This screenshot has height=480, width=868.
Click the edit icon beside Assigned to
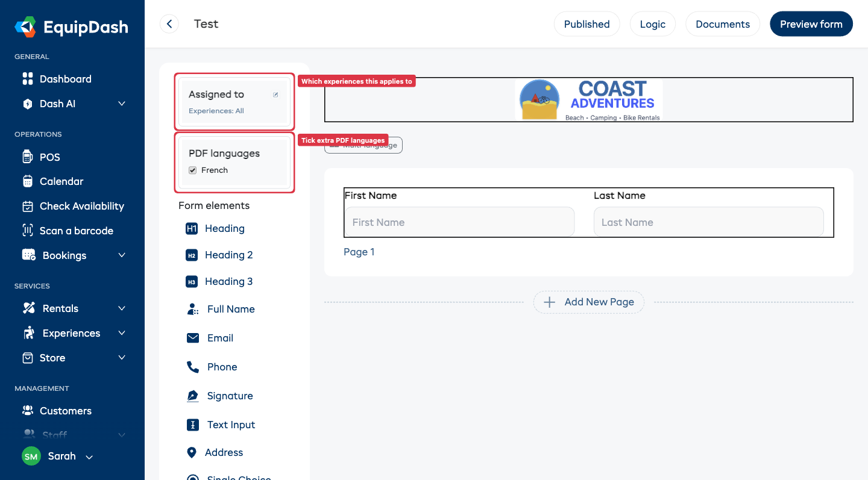coord(275,95)
